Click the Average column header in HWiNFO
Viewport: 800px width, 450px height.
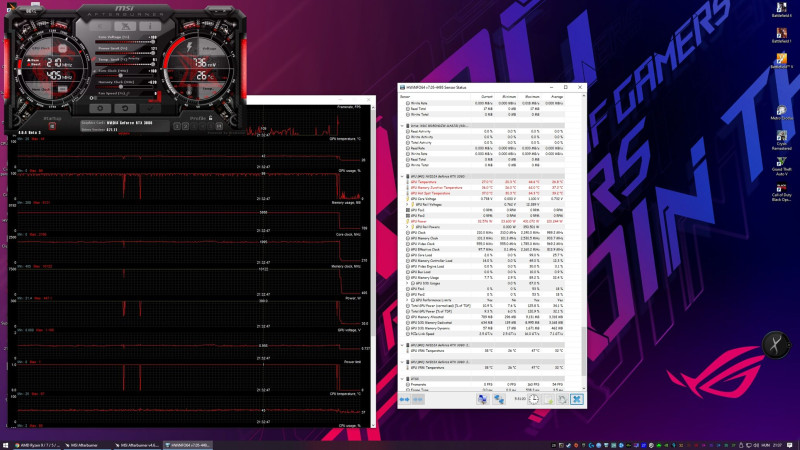click(553, 96)
